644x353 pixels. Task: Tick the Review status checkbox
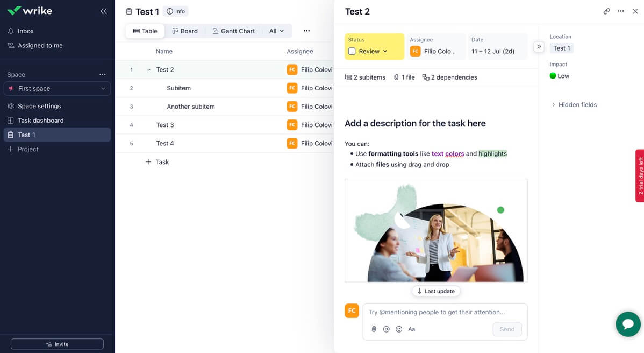[352, 51]
